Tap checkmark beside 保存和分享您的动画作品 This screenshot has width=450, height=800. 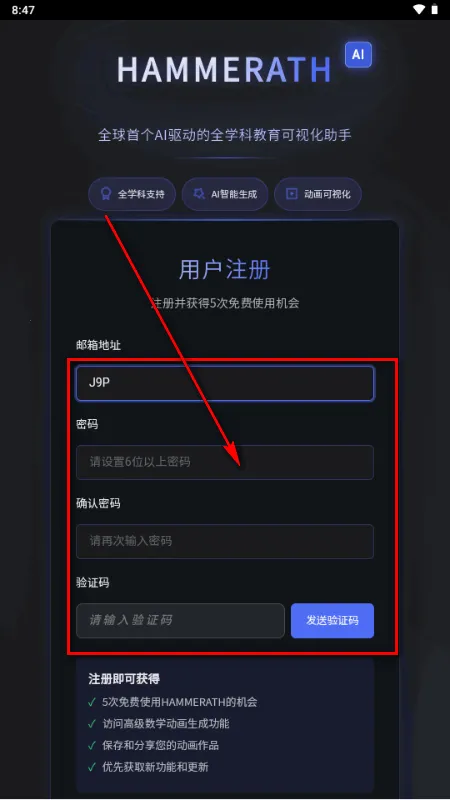point(92,745)
